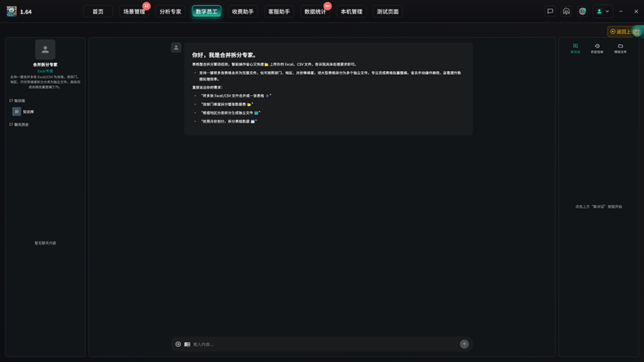Focus the 输入内容 message input field

[325, 344]
